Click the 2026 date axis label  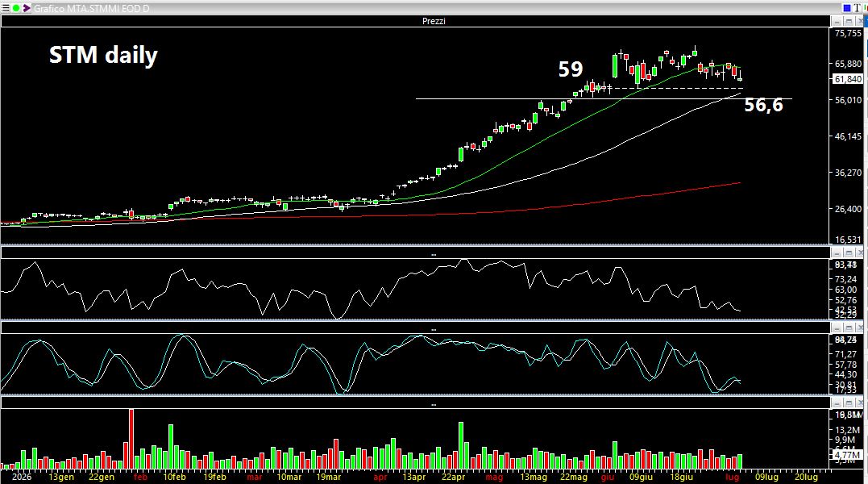[22, 477]
